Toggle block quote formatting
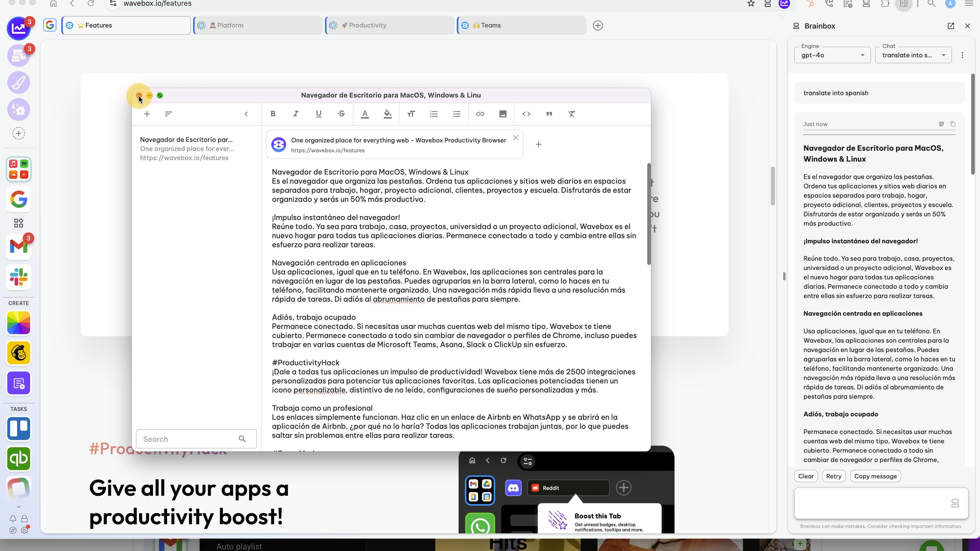Screen dimensions: 980x551 coord(549,114)
